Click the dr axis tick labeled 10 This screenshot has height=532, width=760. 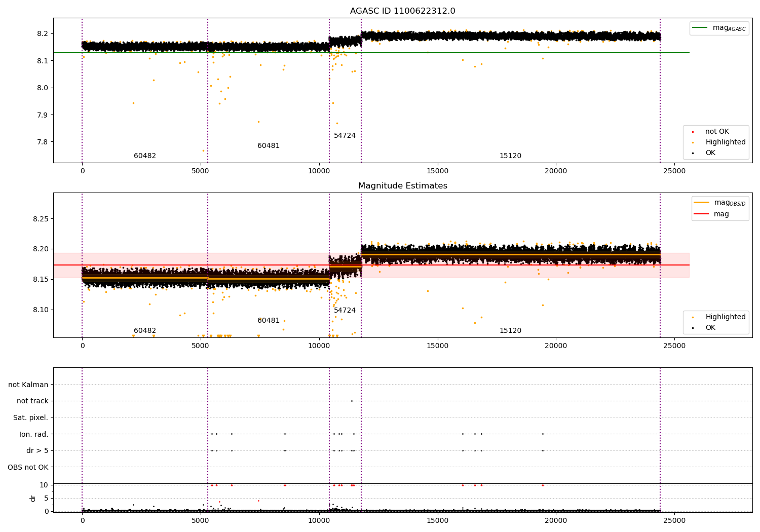(x=44, y=485)
